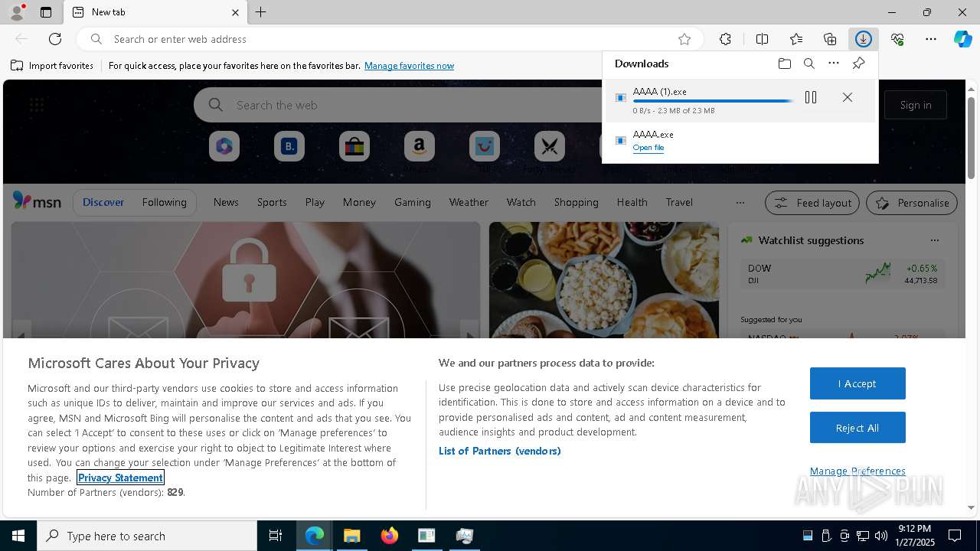980x551 pixels.
Task: Open the Amazon quick link tile
Action: tap(420, 146)
